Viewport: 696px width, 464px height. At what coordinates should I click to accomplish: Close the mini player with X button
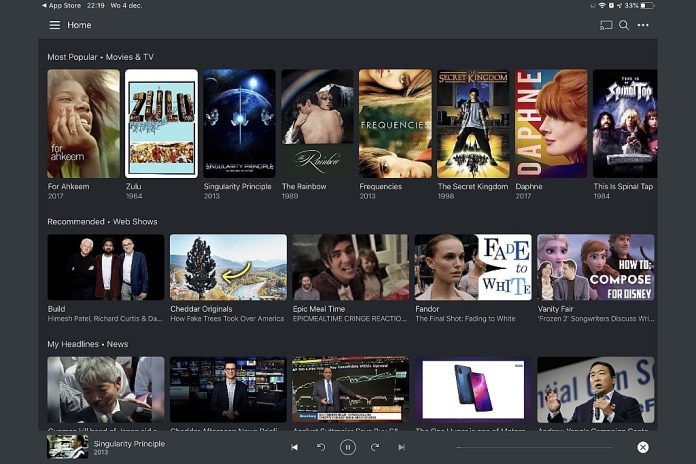[643, 447]
